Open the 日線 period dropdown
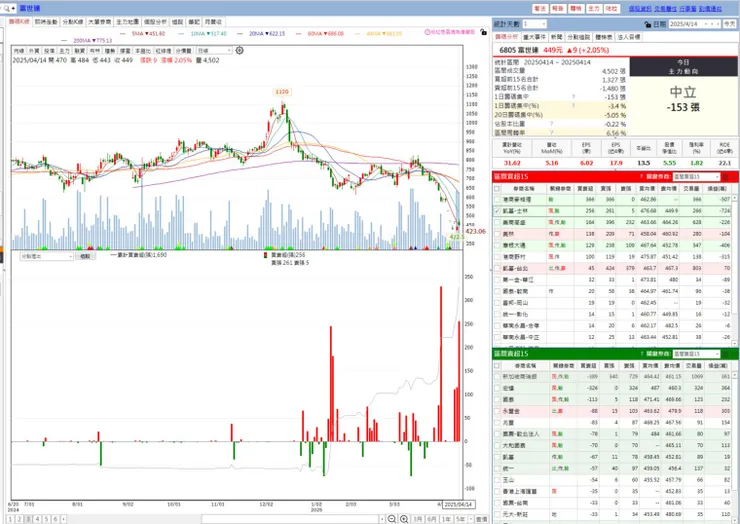740x524 pixels. (x=214, y=51)
